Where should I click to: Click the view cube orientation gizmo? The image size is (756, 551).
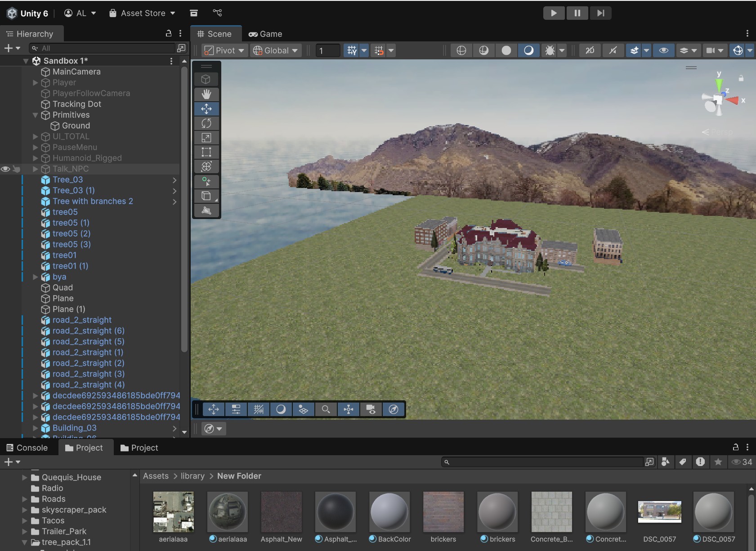(x=720, y=99)
